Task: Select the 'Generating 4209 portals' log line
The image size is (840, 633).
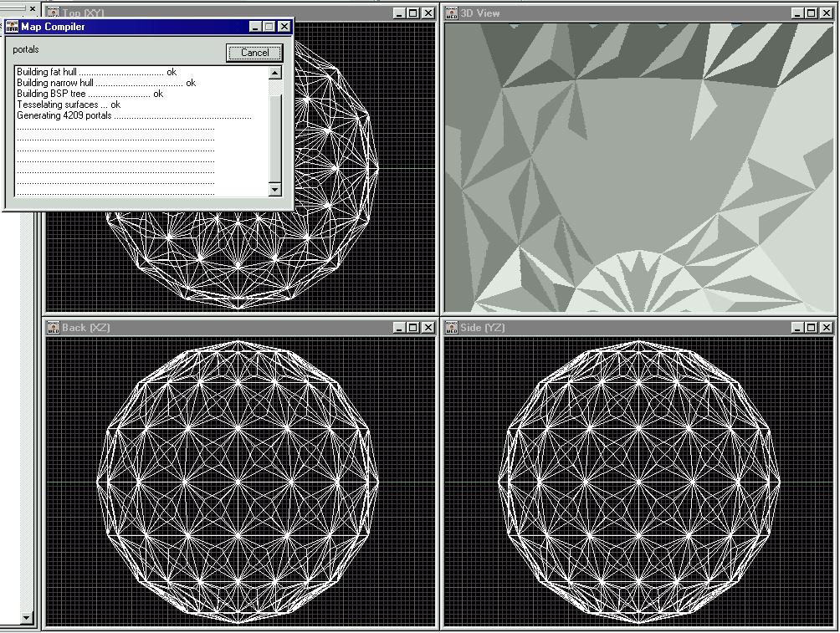Action: tap(64, 115)
